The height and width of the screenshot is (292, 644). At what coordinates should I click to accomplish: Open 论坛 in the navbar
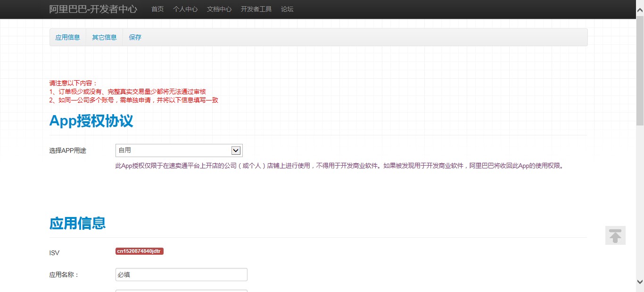[287, 9]
